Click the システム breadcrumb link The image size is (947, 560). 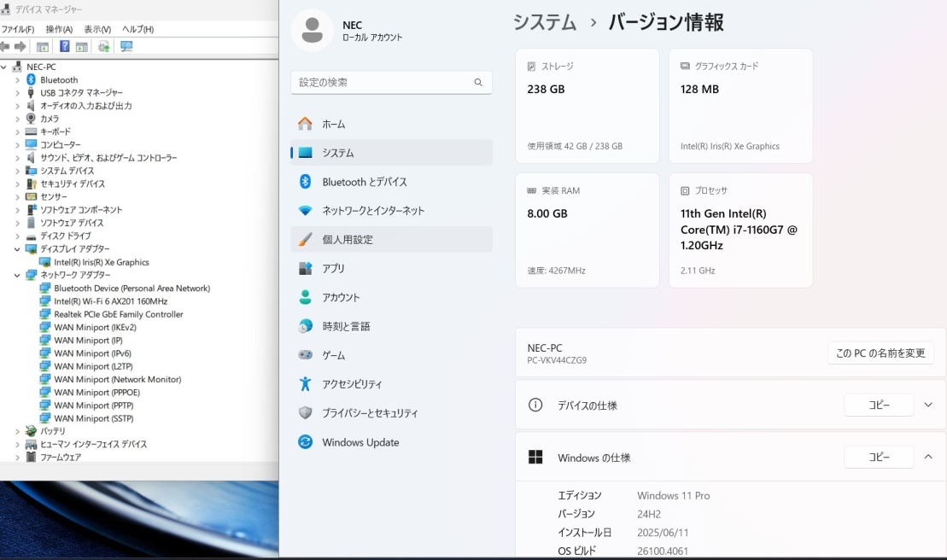[x=545, y=23]
